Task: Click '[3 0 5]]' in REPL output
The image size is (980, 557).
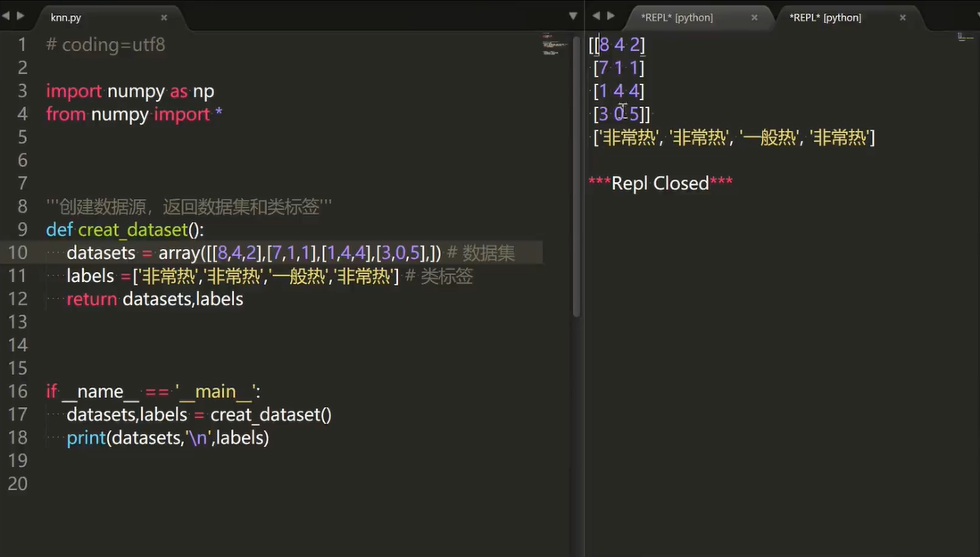Action: (622, 114)
